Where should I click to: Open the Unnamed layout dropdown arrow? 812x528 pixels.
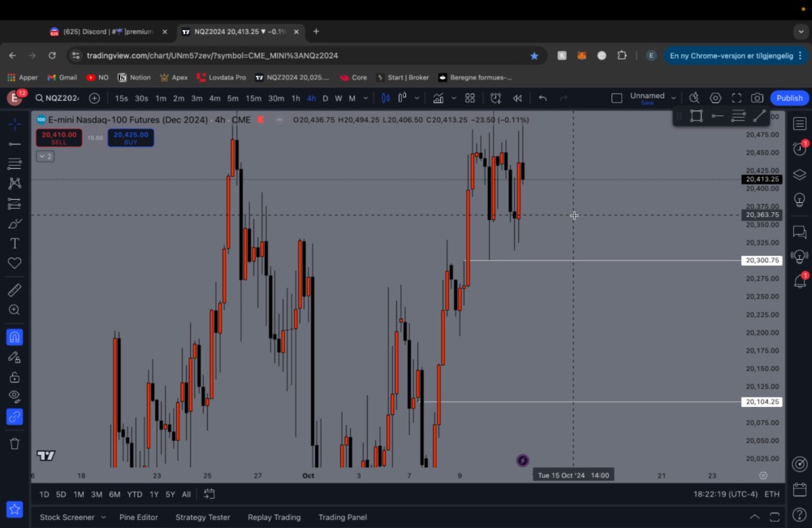[673, 98]
